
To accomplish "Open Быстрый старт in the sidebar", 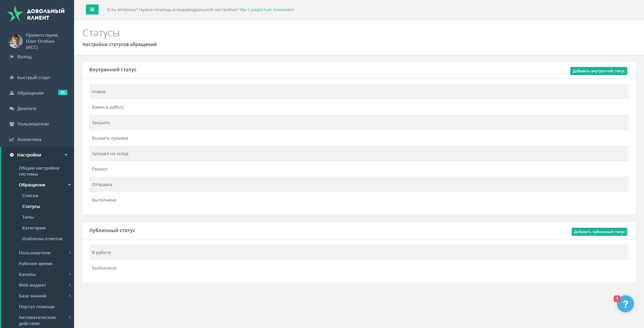I will 34,77.
